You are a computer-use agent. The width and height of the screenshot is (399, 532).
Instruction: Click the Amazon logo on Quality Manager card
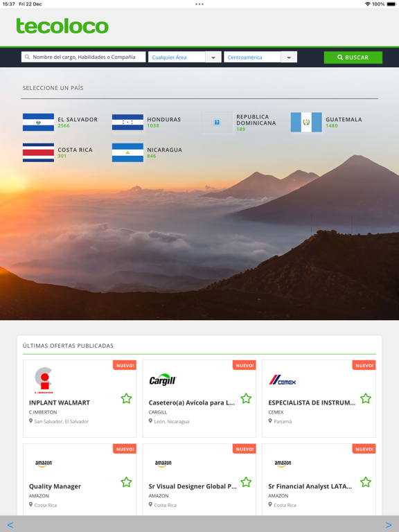[x=44, y=463]
